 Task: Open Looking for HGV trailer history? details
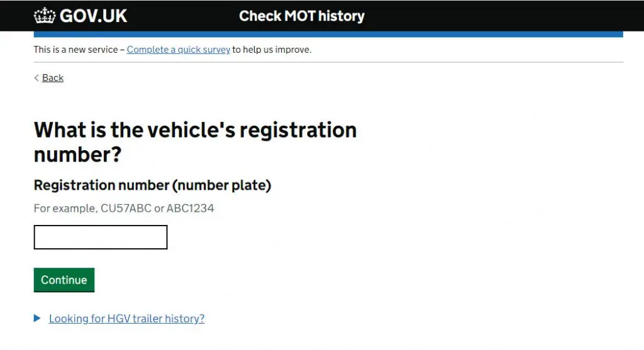[126, 319]
